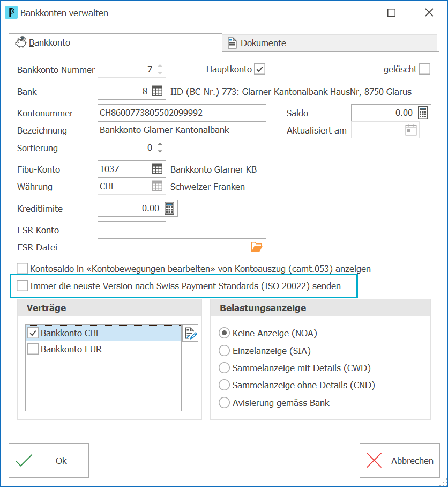Switch to the Dokumente tab
This screenshot has height=487, width=448.
click(330, 43)
